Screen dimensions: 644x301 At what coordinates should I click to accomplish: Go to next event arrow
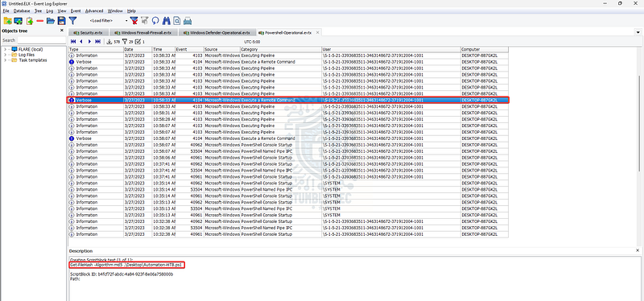click(89, 42)
